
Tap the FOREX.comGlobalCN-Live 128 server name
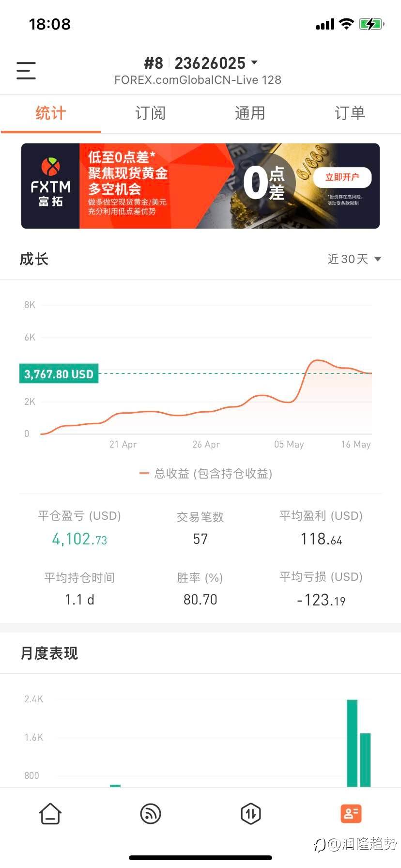198,80
